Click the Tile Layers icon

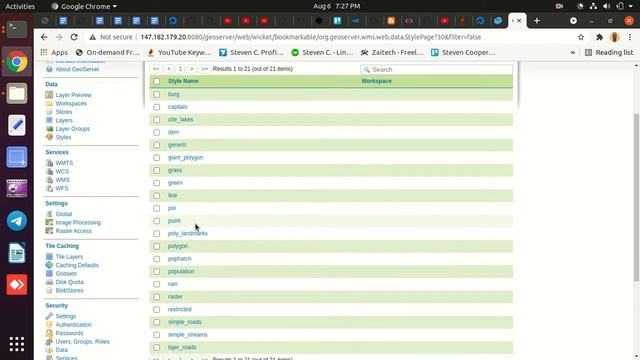pyautogui.click(x=49, y=257)
